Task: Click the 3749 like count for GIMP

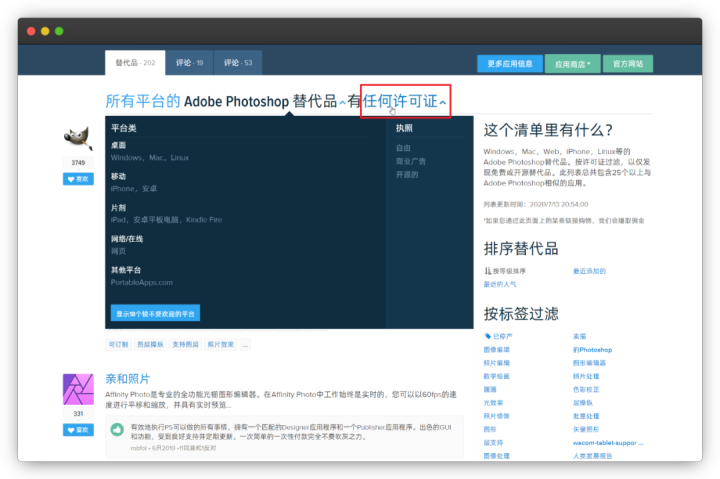Action: (78, 163)
